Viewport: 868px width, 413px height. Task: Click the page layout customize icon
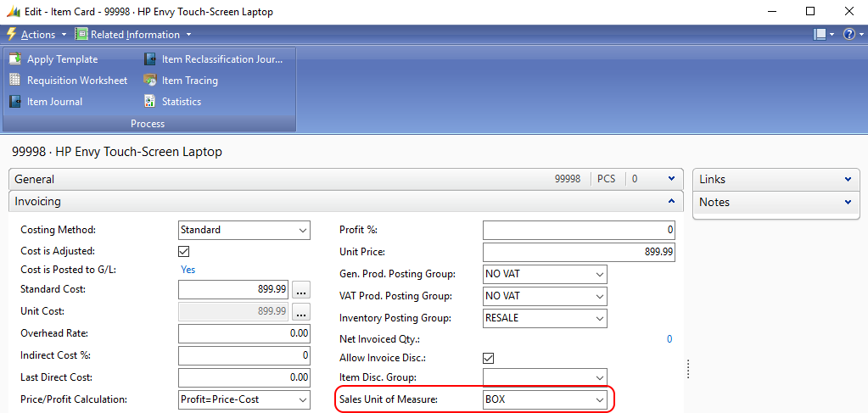[x=820, y=35]
